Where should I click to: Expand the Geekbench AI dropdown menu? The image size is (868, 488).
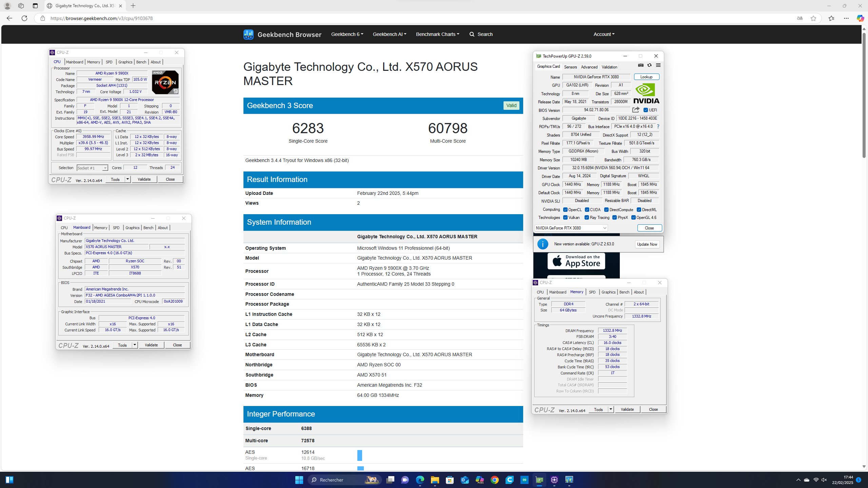(x=389, y=34)
